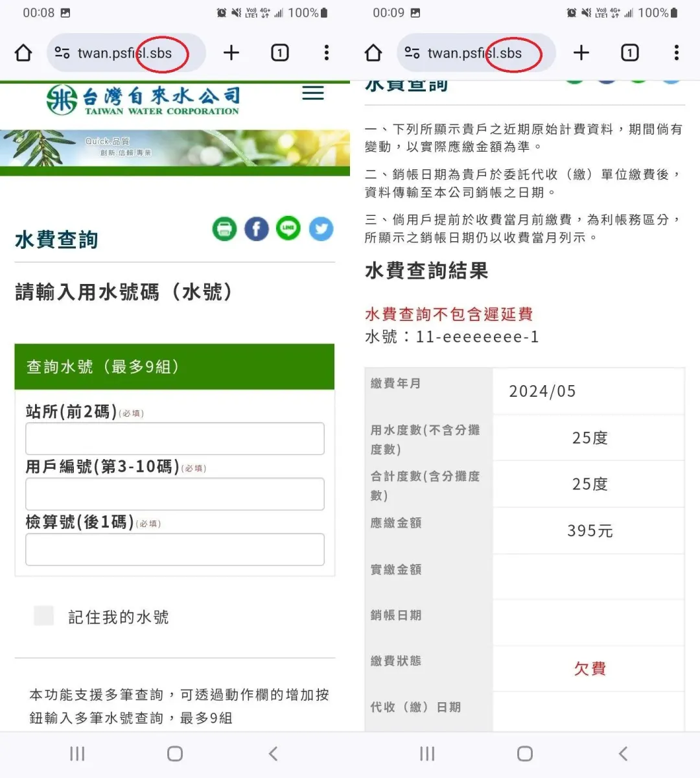Tap the browser home icon on left screen
Screen dimensions: 700x778
23,53
